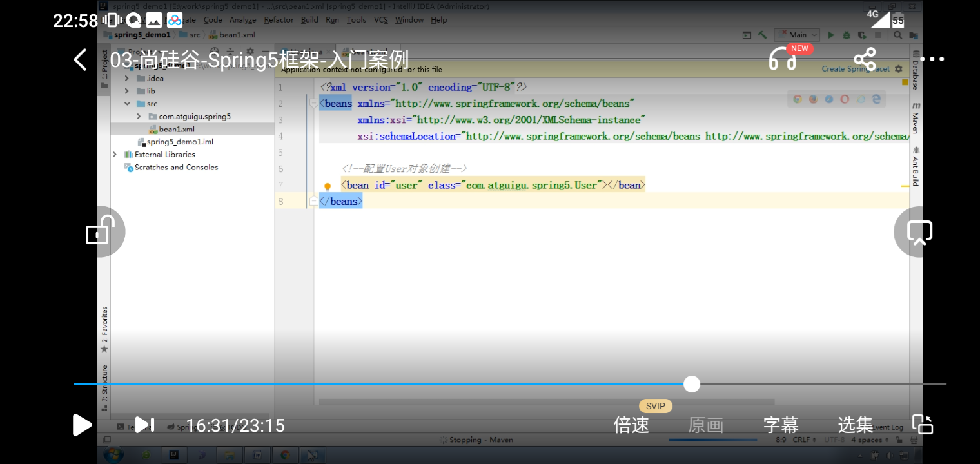Open the Analyze menu
Viewport: 980px width, 464px height.
click(x=243, y=20)
